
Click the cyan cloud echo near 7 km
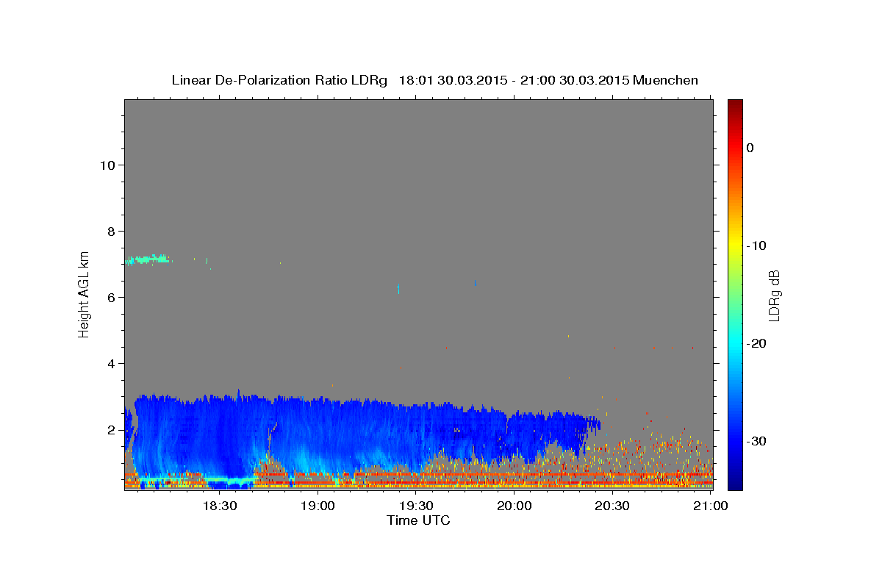148,259
